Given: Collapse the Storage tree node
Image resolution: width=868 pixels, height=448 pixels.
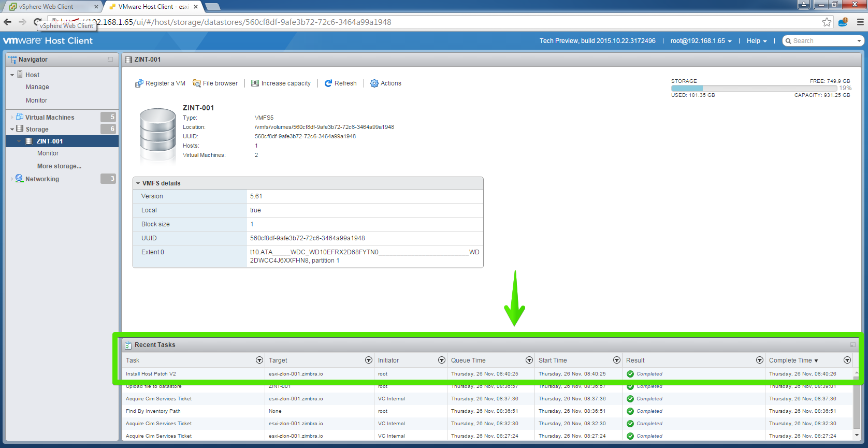Looking at the screenshot, I should point(12,129).
